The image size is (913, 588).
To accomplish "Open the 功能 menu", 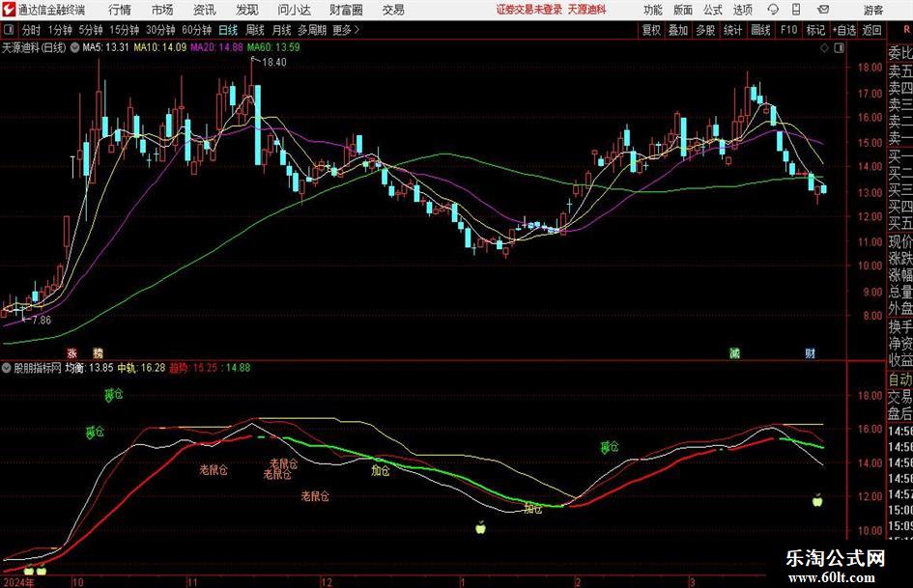I will pyautogui.click(x=653, y=10).
